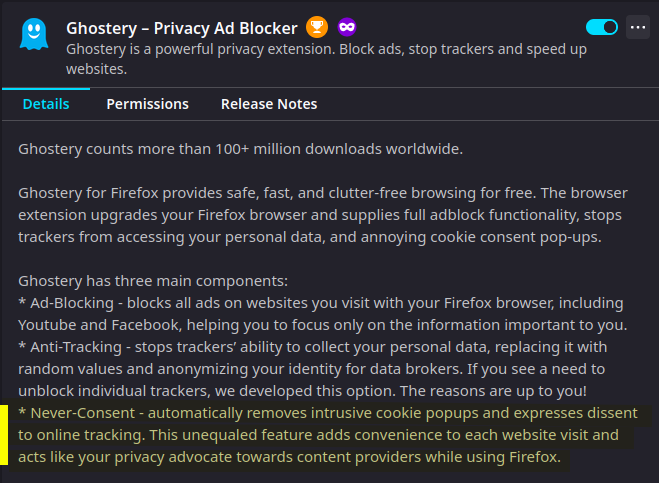The height and width of the screenshot is (483, 659).
Task: Click the '* Ad-Blocking' bullet heading
Action: click(66, 303)
